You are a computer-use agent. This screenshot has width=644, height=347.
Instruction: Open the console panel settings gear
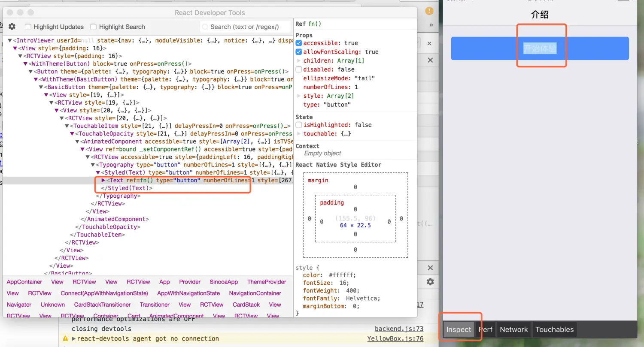click(x=430, y=282)
